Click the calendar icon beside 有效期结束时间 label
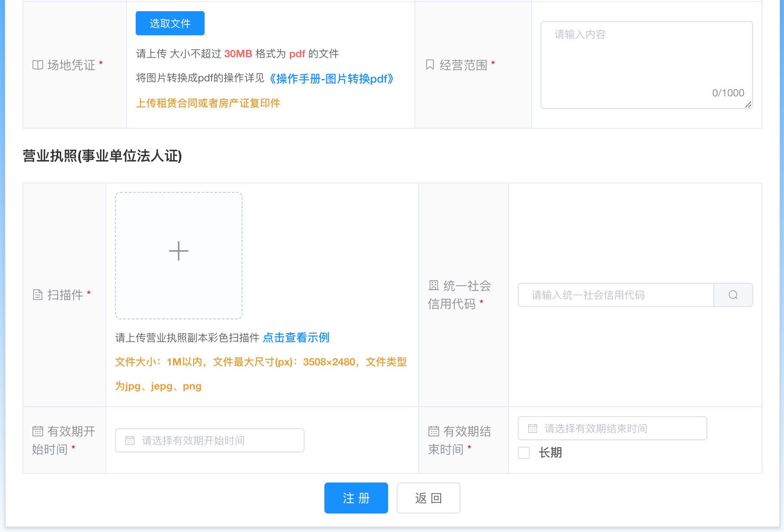 click(434, 431)
